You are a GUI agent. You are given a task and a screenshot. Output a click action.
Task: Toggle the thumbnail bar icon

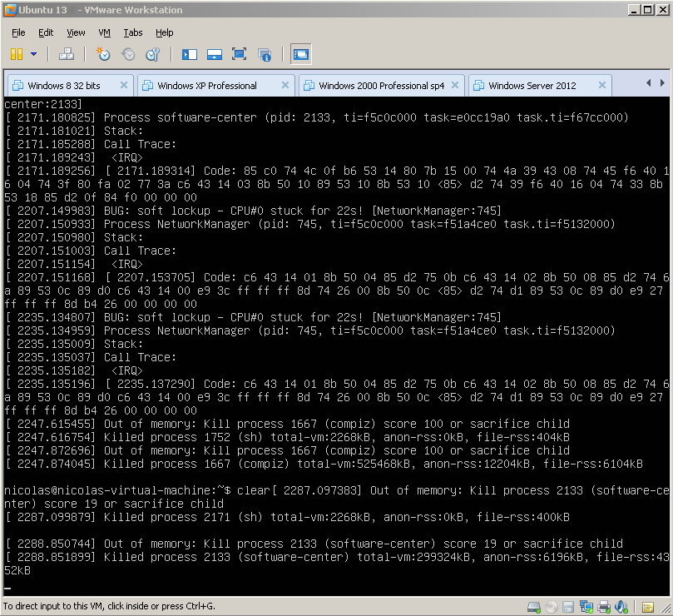[214, 54]
